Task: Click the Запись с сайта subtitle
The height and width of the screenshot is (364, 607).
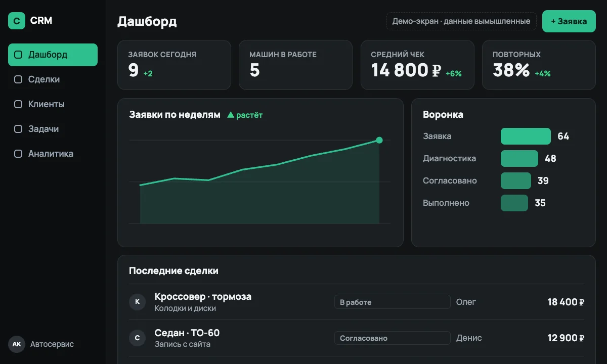Action: click(x=183, y=344)
